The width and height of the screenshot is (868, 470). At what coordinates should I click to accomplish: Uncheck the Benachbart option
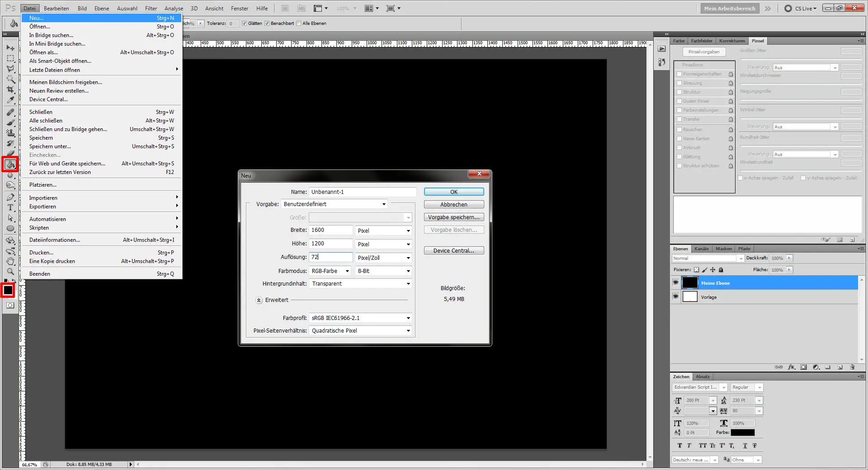tap(266, 23)
